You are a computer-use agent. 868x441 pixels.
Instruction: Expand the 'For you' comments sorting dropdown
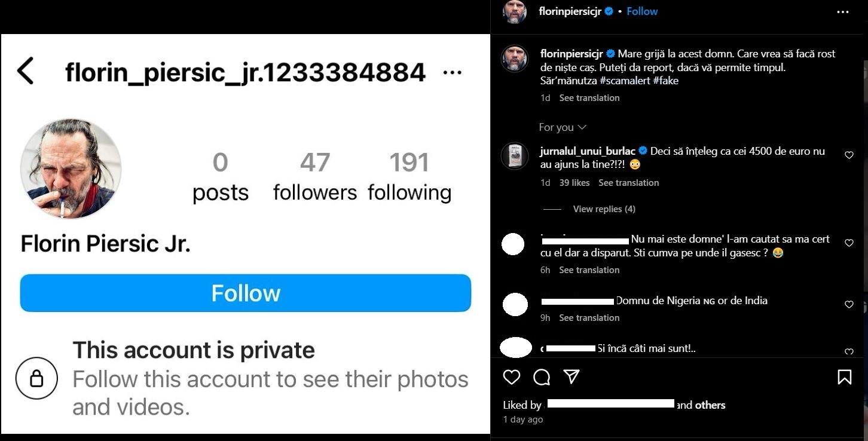click(562, 127)
